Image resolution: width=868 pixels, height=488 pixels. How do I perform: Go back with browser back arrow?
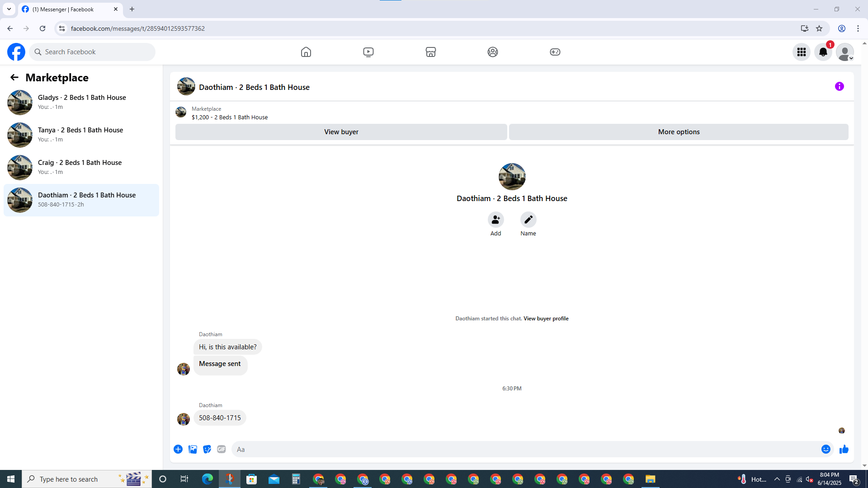(x=10, y=28)
